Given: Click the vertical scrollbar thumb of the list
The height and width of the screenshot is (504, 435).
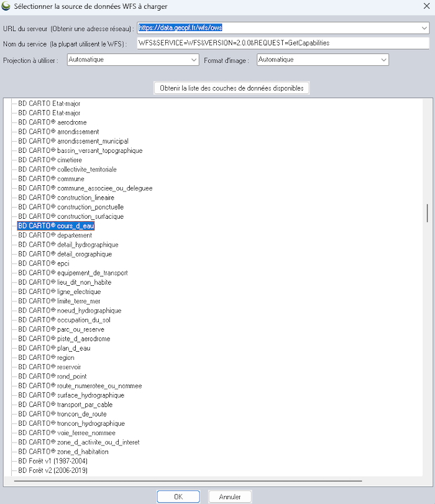Looking at the screenshot, I should pos(427,213).
